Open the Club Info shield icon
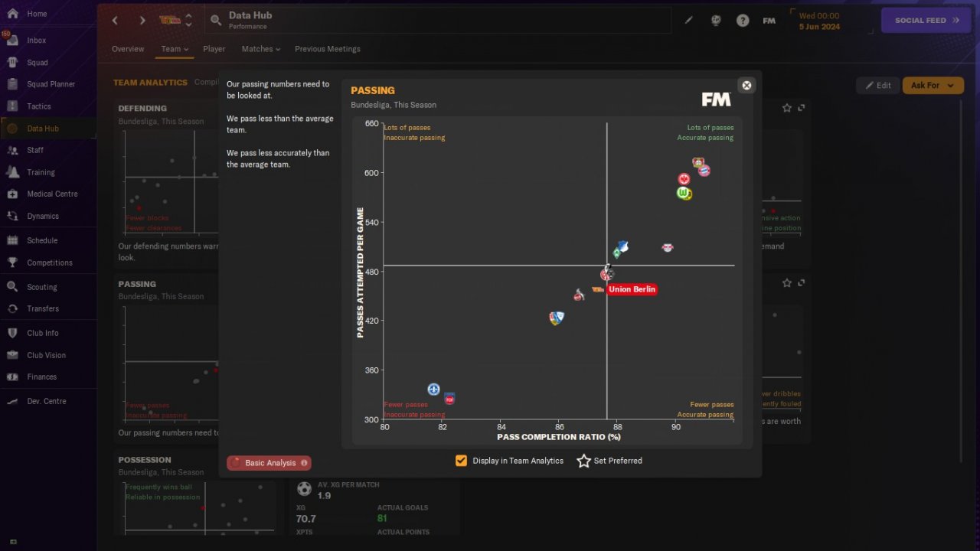The width and height of the screenshot is (980, 551). (x=12, y=333)
